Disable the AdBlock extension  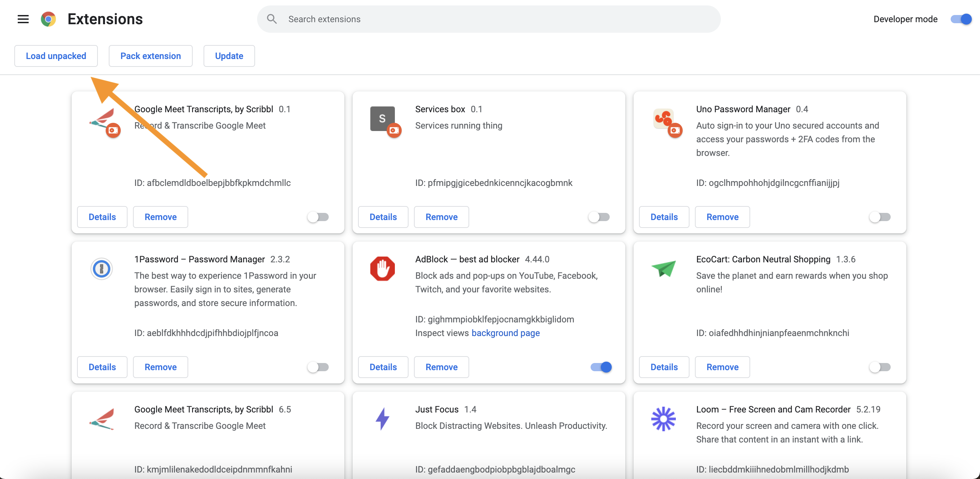(x=601, y=367)
